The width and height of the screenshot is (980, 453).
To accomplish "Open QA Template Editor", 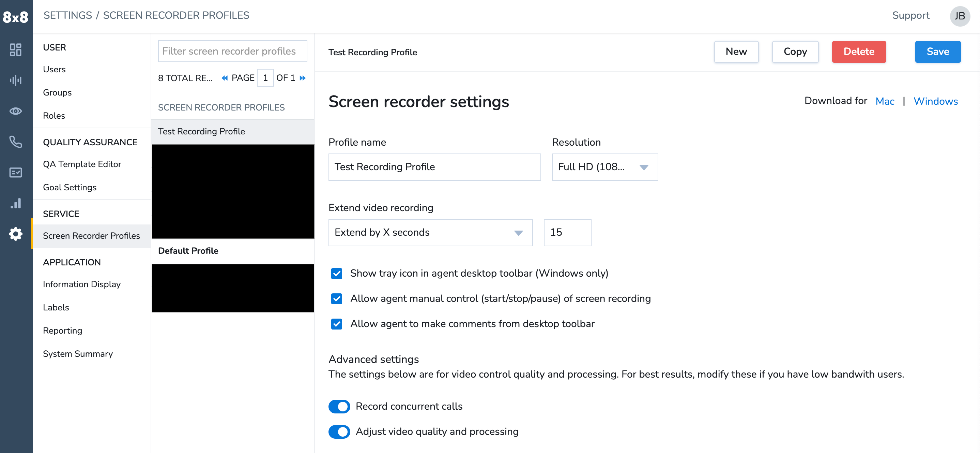I will click(82, 164).
